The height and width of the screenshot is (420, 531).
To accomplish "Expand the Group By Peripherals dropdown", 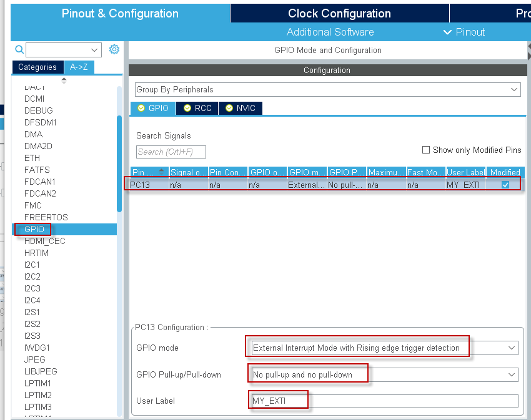I will (514, 89).
